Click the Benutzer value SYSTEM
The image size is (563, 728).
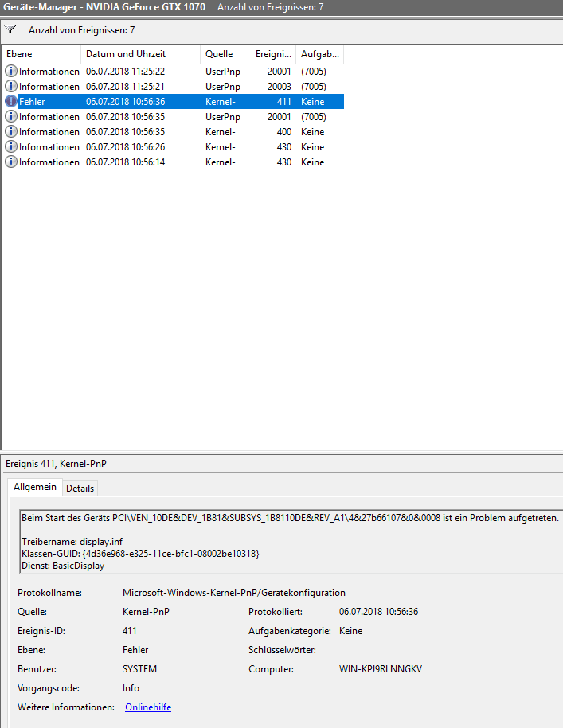click(139, 669)
